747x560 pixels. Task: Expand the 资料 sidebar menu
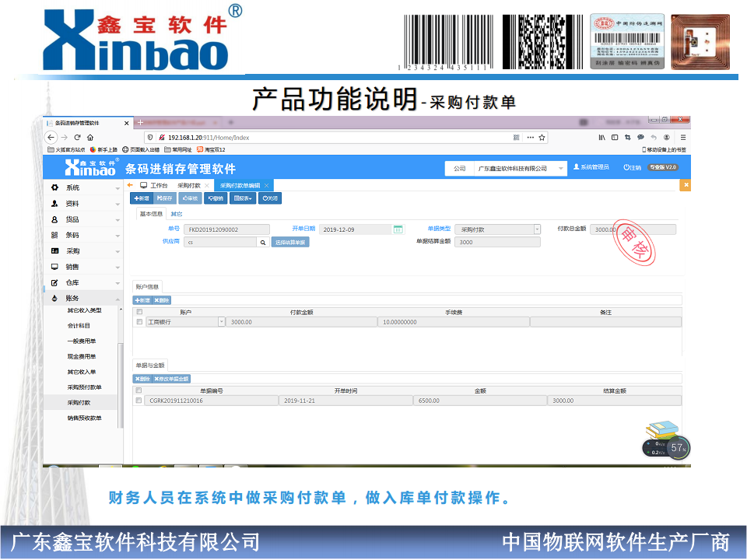[x=84, y=204]
